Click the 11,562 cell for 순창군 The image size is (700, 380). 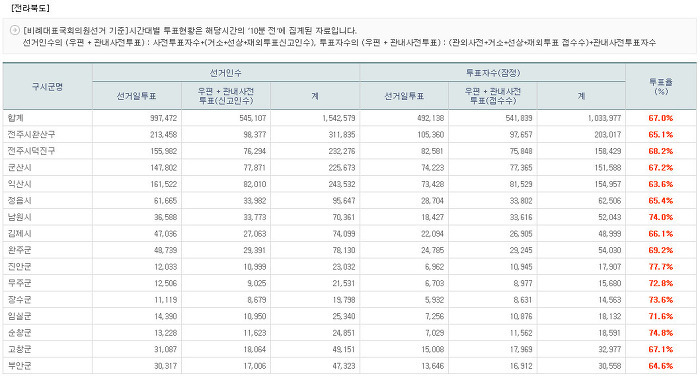click(521, 333)
